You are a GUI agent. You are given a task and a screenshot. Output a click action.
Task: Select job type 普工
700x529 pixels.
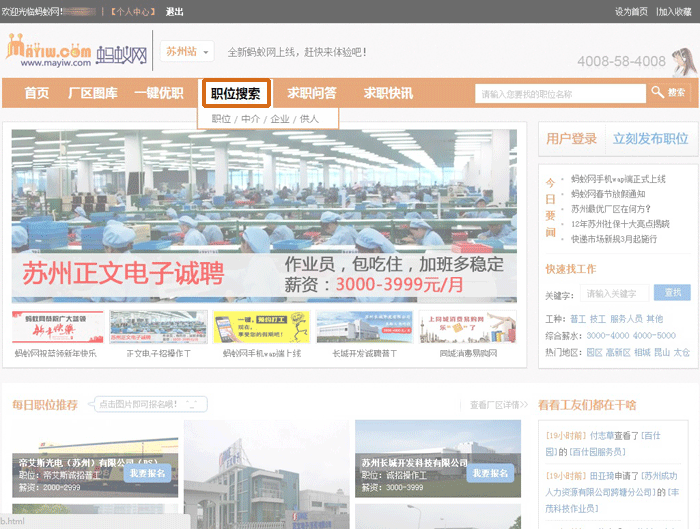point(578,319)
